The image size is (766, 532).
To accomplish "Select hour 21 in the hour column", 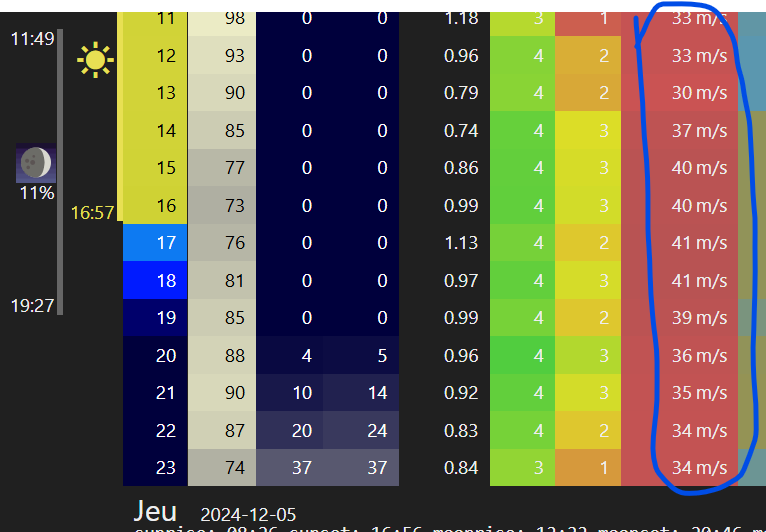I will tap(155, 392).
